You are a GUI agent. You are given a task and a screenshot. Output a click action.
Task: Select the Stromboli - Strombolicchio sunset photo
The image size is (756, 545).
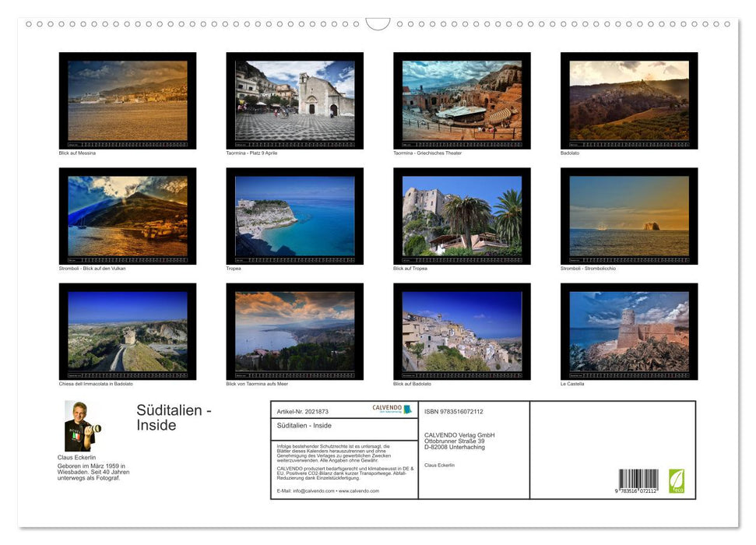point(629,216)
